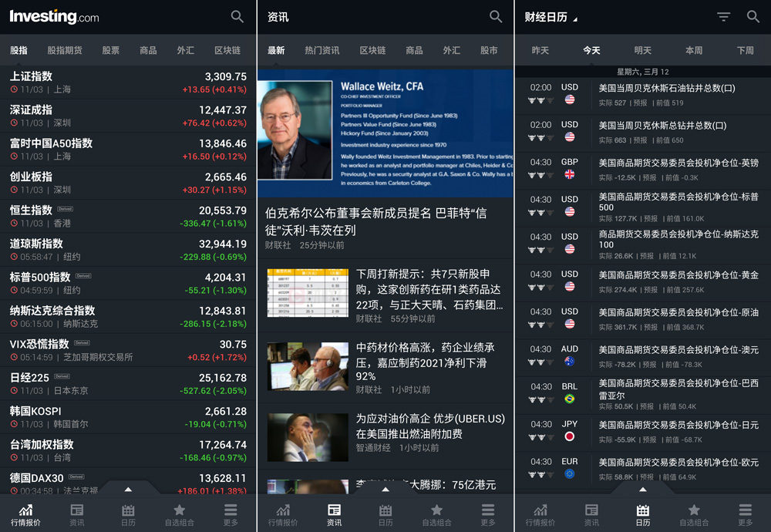Screen dimensions: 771x532
Task: Select 股指 tab in markets
Action: pos(19,50)
